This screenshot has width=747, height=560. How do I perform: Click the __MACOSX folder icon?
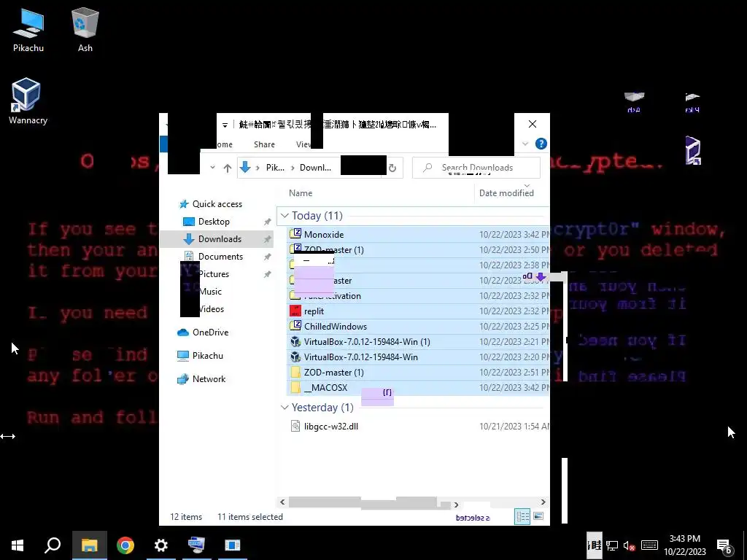pos(295,387)
